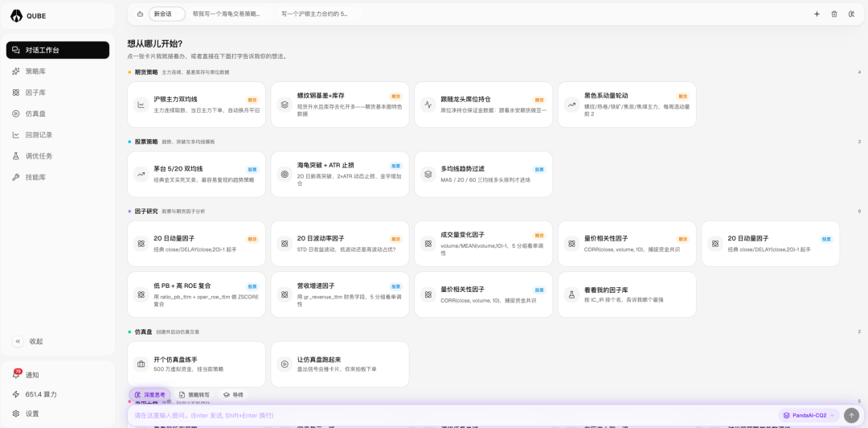Click the 茅台 5/20 双均线 card trend icon
The image size is (868, 428).
(141, 174)
